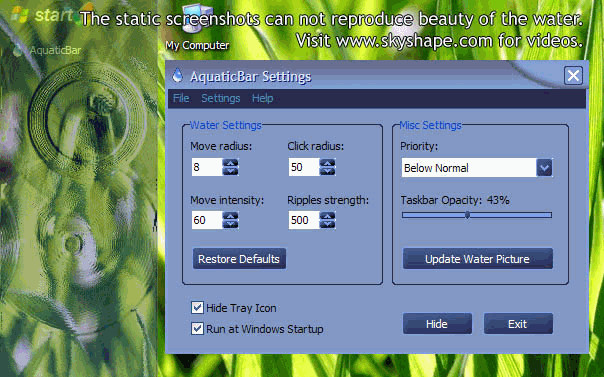The height and width of the screenshot is (377, 604).
Task: Toggle the Run at Windows Startup checkbox
Action: 197,328
